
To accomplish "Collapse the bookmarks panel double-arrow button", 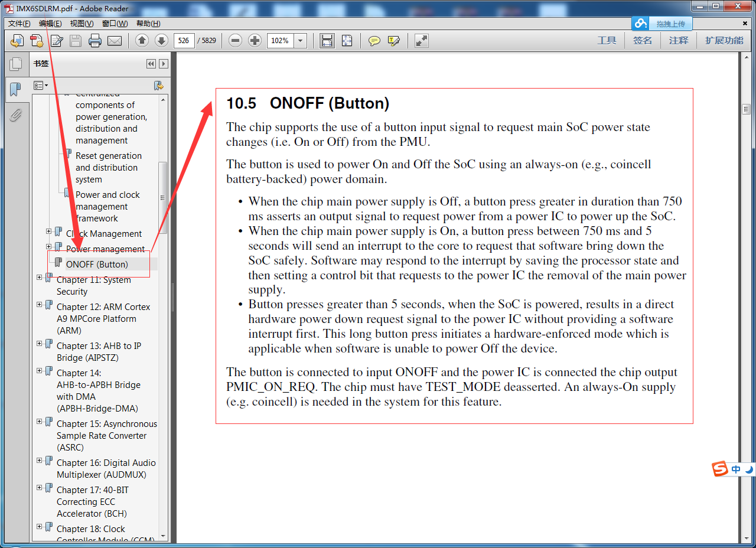I will pos(151,64).
